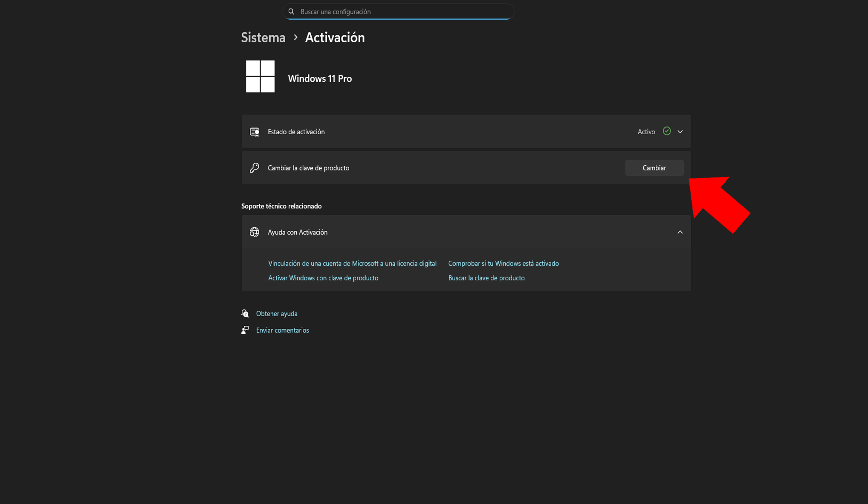Collapse the Ayuda con Activación section

coord(680,232)
